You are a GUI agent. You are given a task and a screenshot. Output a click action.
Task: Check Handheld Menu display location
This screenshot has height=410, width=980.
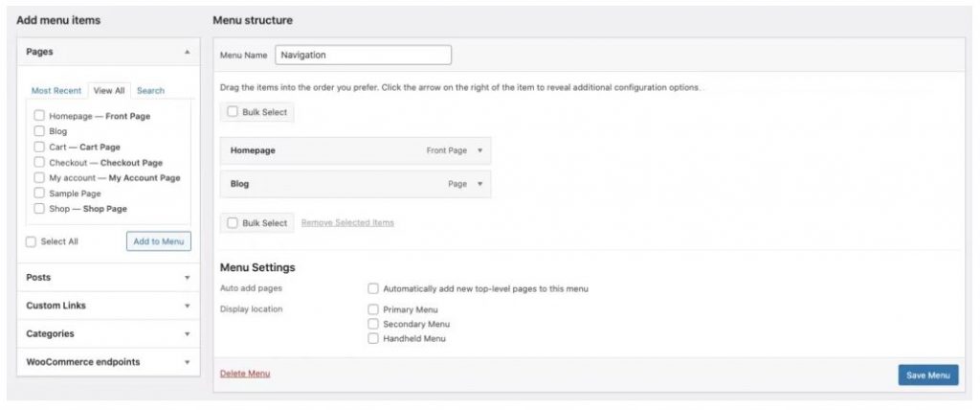373,339
